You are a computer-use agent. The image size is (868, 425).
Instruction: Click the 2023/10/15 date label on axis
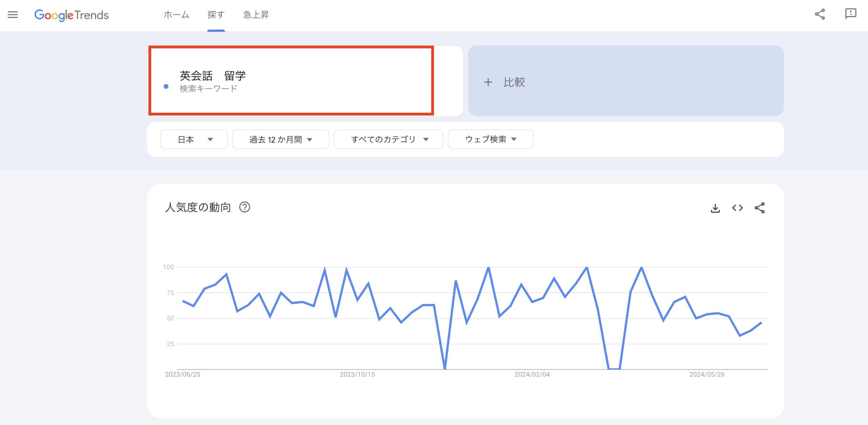[357, 375]
